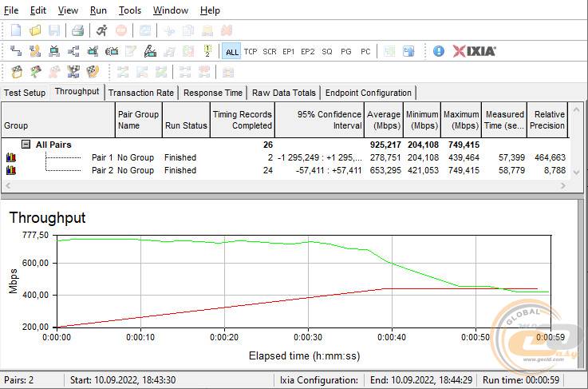Click the blue export window icon

tap(408, 51)
